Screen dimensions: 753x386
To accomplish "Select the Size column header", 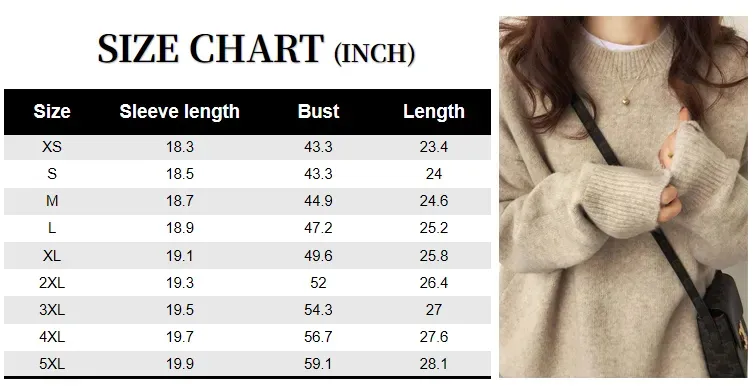I will tap(52, 111).
